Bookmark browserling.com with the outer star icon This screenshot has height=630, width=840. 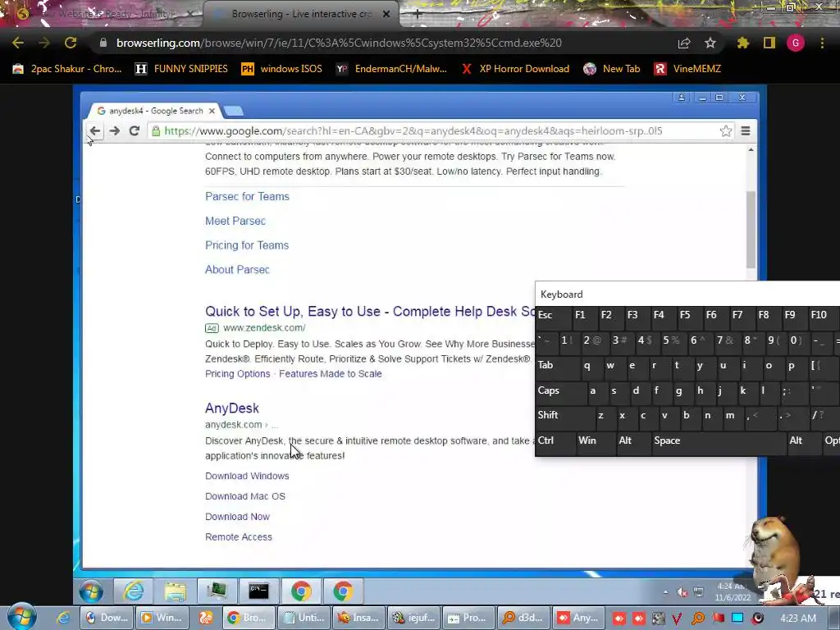point(710,43)
